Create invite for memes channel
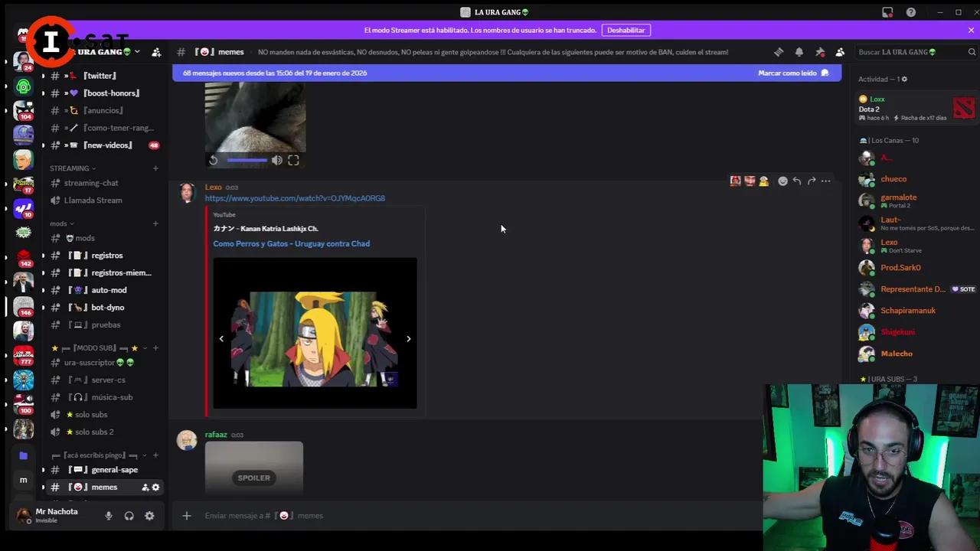The height and width of the screenshot is (551, 980). coord(145,487)
